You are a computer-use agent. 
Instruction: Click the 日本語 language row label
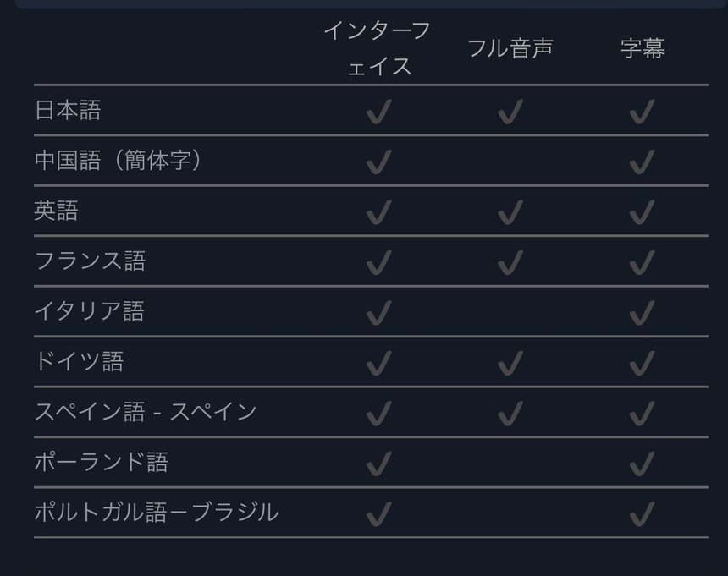[68, 110]
